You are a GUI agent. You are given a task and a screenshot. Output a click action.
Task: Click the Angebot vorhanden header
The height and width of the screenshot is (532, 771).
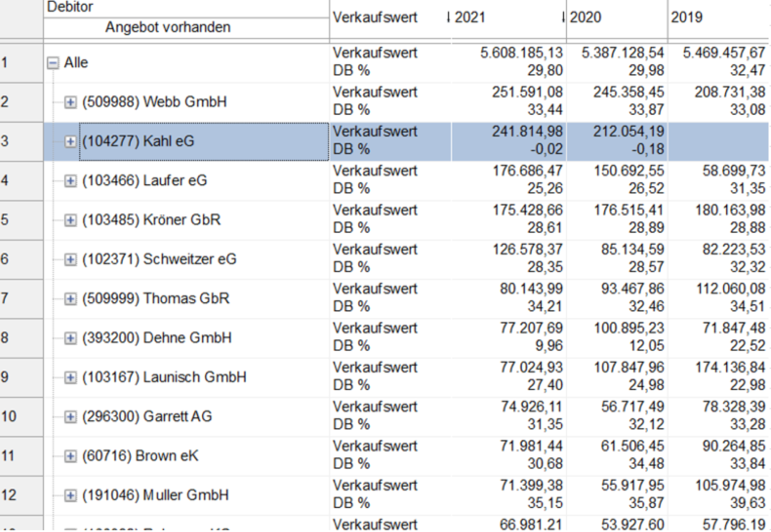[x=186, y=28]
